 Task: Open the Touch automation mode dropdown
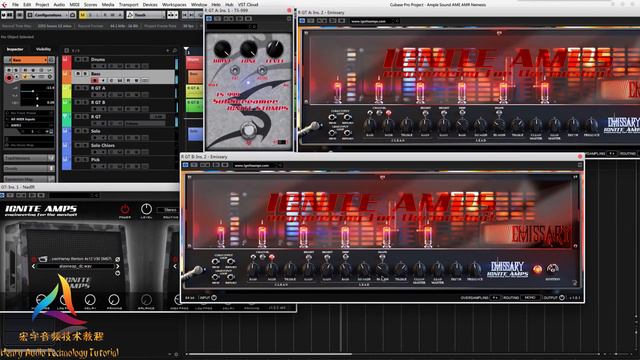pyautogui.click(x=146, y=15)
